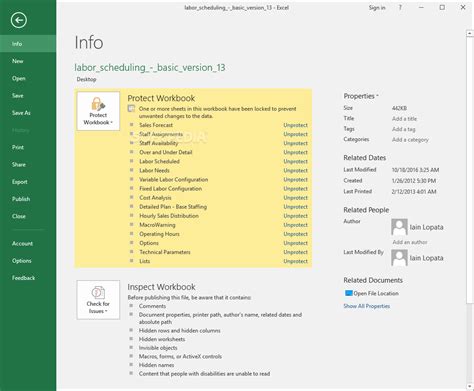
Task: Unprotect the Operating Hours sheet
Action: 295,234
